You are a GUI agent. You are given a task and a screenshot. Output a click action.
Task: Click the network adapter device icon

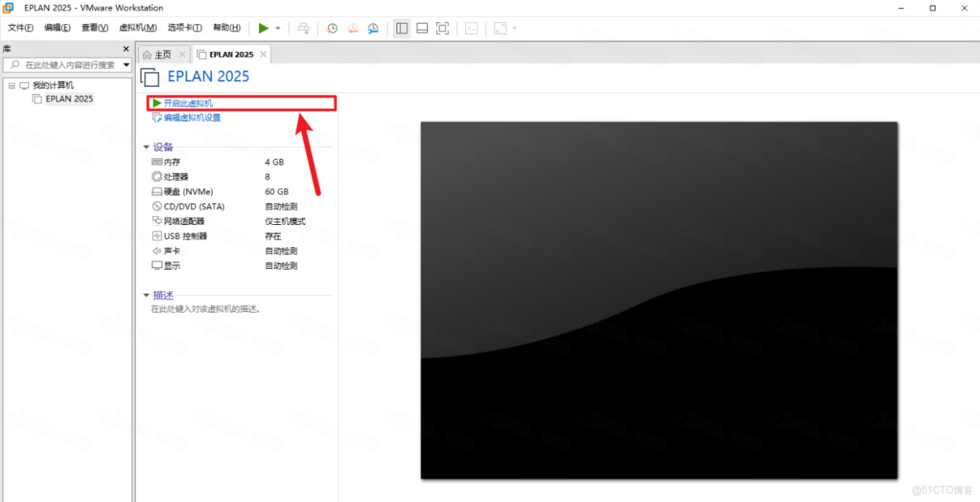(x=156, y=221)
